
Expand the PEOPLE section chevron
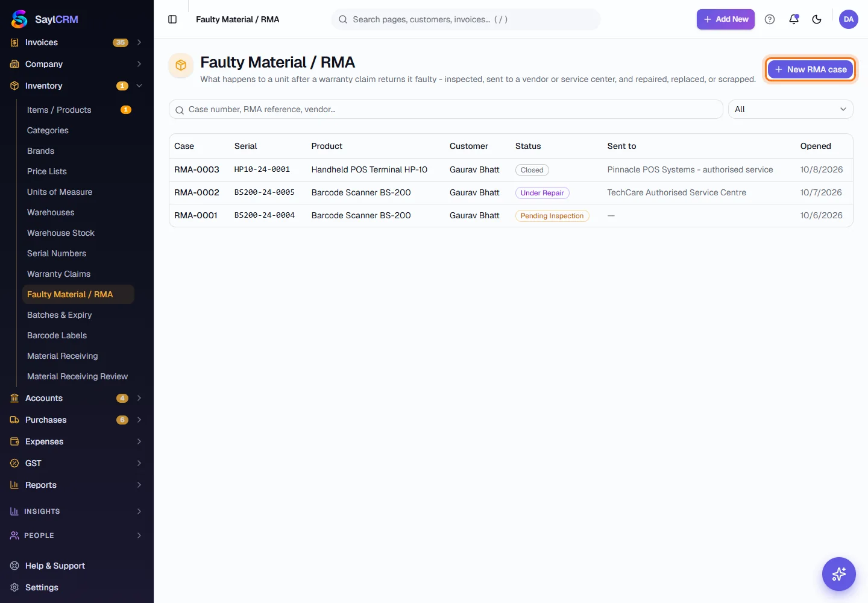pos(139,535)
